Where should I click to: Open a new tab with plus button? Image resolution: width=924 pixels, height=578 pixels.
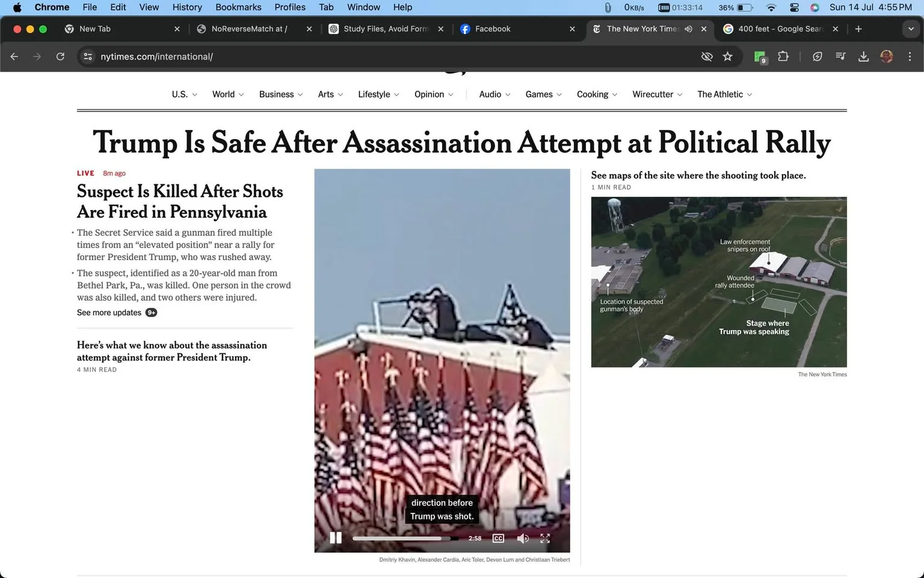click(x=858, y=29)
